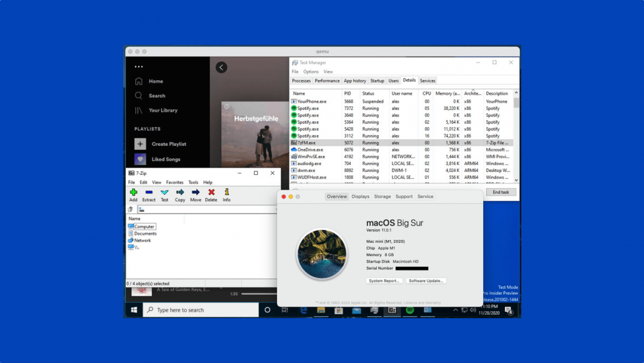
Task: Click the End task button in Task Manager
Action: click(500, 192)
